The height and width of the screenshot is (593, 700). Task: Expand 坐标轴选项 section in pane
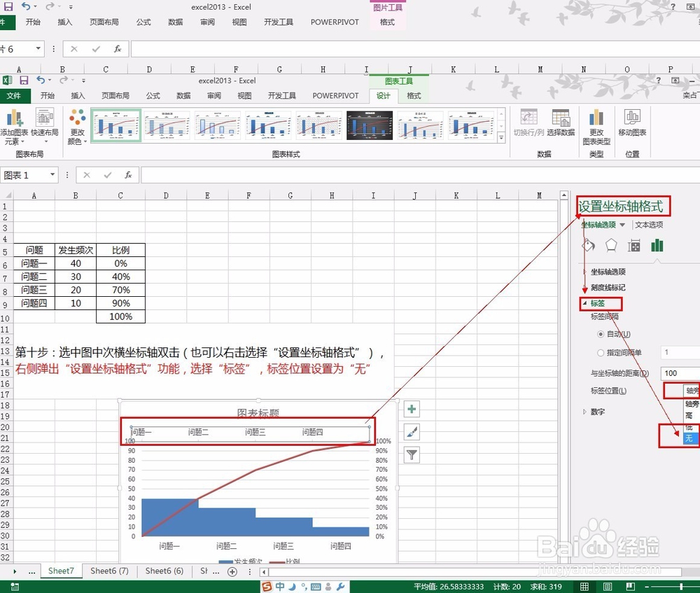point(608,272)
